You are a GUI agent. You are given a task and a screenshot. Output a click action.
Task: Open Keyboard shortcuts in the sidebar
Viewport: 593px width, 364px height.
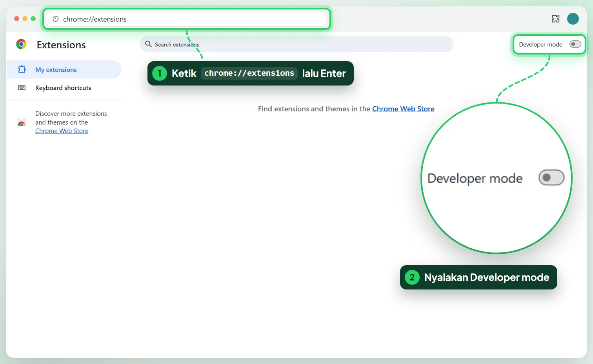(64, 88)
